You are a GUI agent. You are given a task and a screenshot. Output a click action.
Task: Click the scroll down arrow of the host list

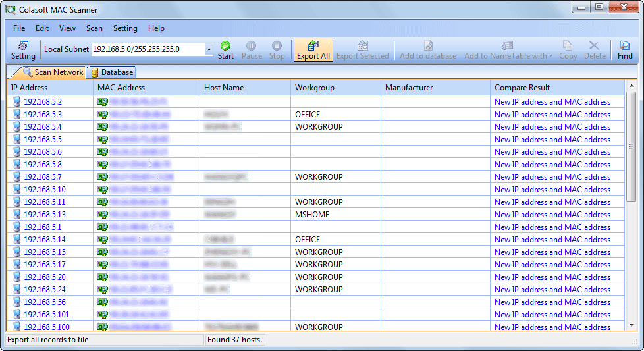(x=631, y=325)
